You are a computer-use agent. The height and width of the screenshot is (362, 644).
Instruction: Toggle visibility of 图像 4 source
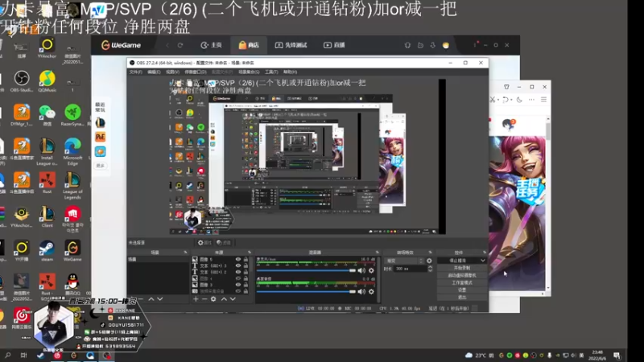(237, 278)
